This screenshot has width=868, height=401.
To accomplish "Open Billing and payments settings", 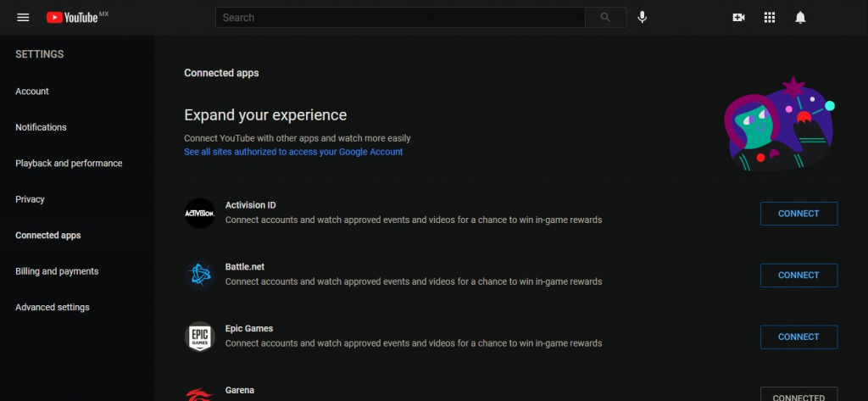I will pyautogui.click(x=57, y=271).
